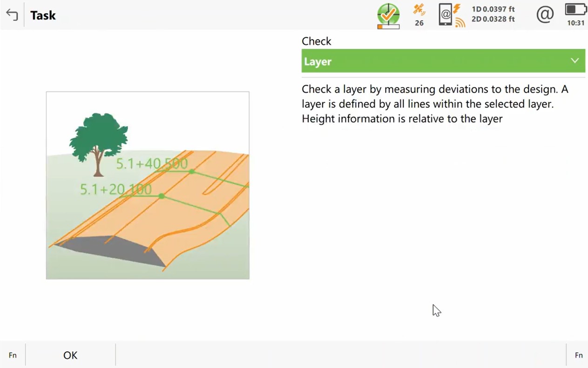588x368 pixels.
Task: Click the 2D 0.0328 ft accuracy reading
Action: 493,19
